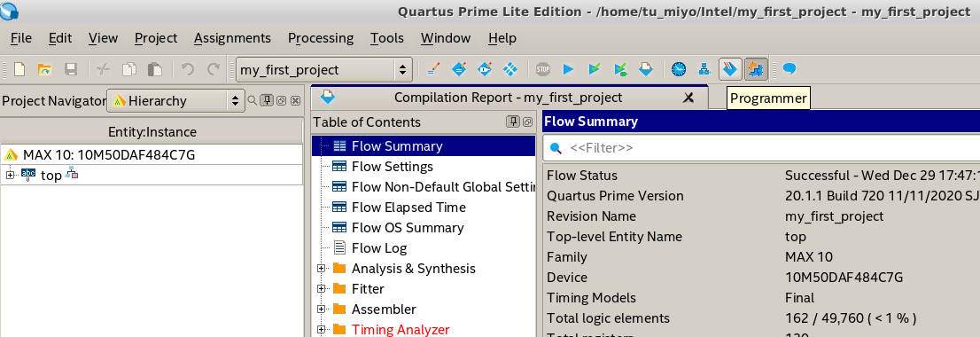Toggle pin on Project Navigator panel
Screen dimensions: 980x337
267,100
